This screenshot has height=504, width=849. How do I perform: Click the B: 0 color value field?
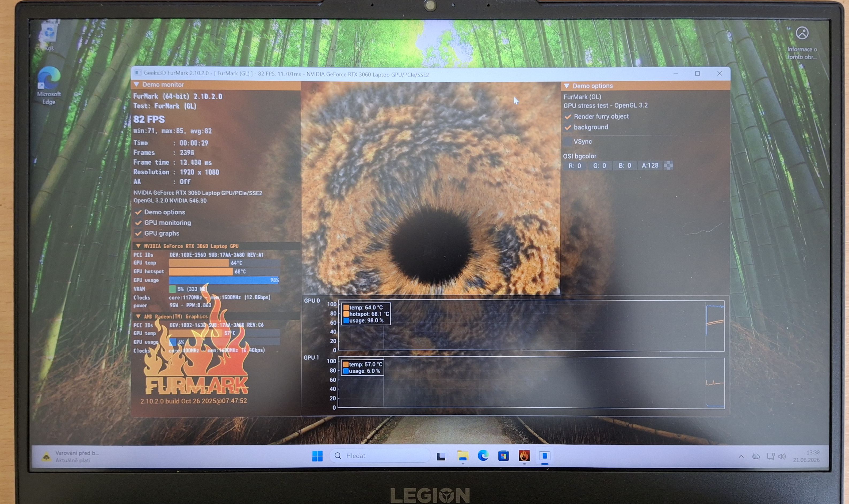[625, 166]
